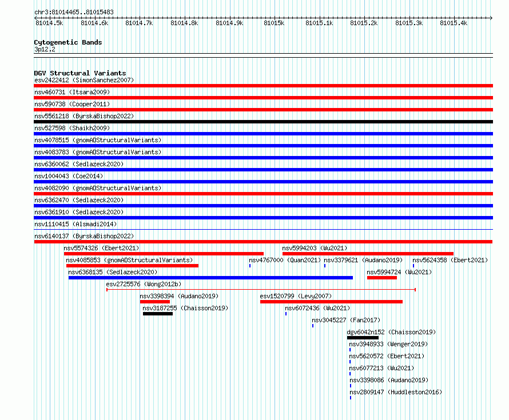Viewport: 509px width, 420px height.
Task: Open nsv1110415 (Alsmadi2014) label
Action: click(x=75, y=224)
